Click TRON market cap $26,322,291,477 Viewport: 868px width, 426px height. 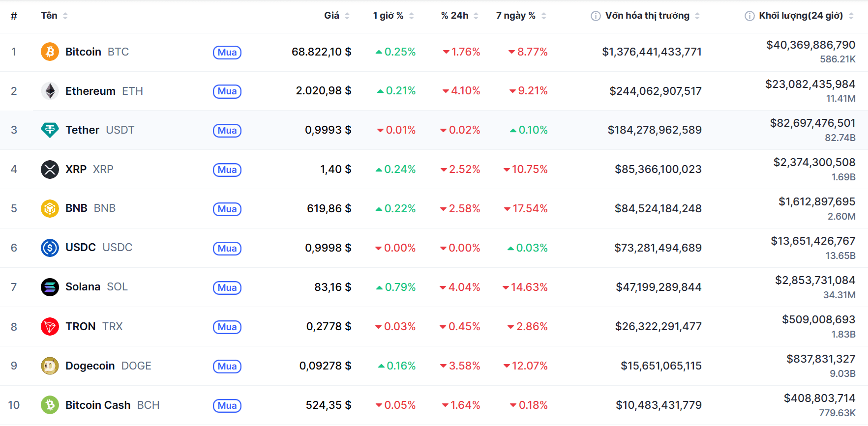[x=658, y=326]
